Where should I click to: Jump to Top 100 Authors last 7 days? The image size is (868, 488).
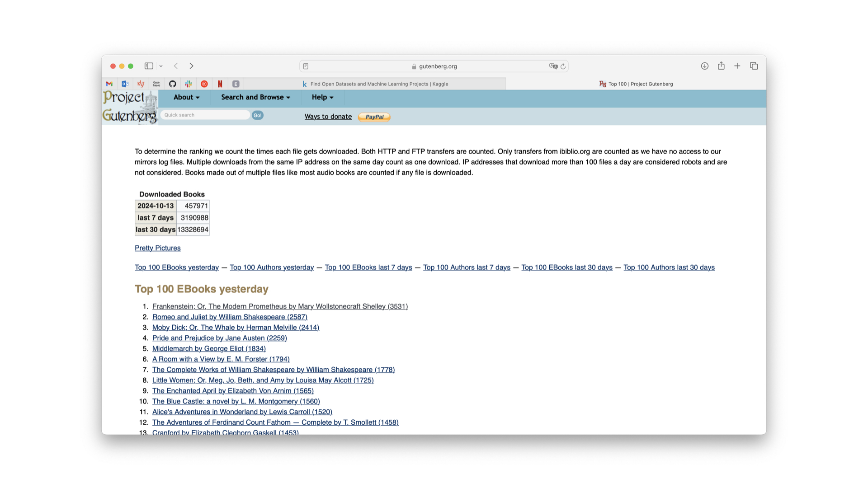pos(467,267)
